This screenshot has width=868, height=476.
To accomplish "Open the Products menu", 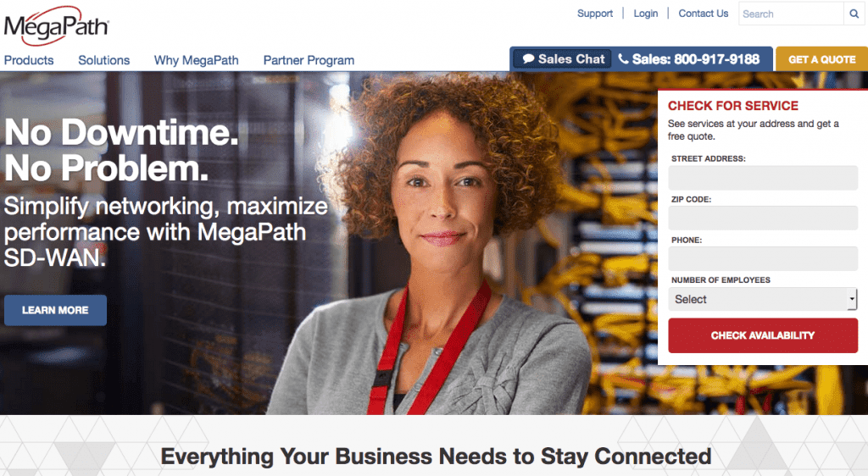I will point(29,60).
